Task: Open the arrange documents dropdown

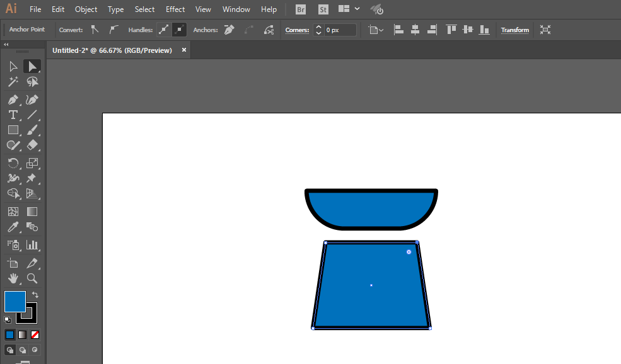Action: point(349,9)
